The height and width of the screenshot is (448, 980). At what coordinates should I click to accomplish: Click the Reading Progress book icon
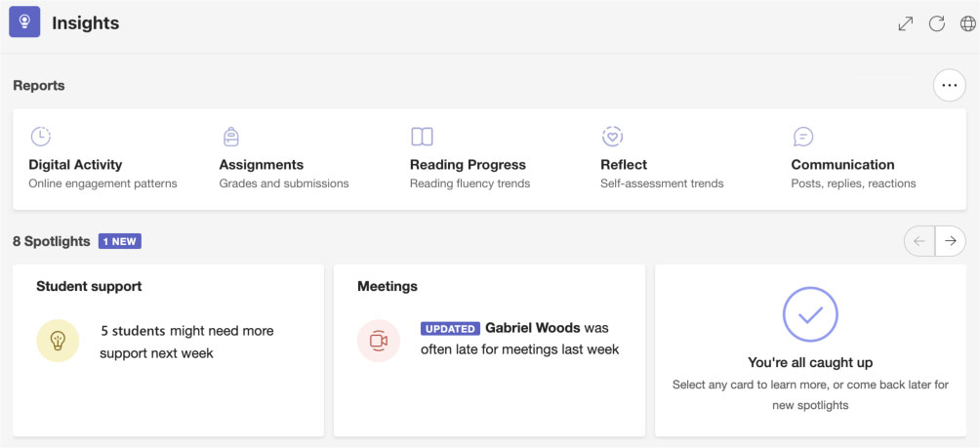[422, 137]
